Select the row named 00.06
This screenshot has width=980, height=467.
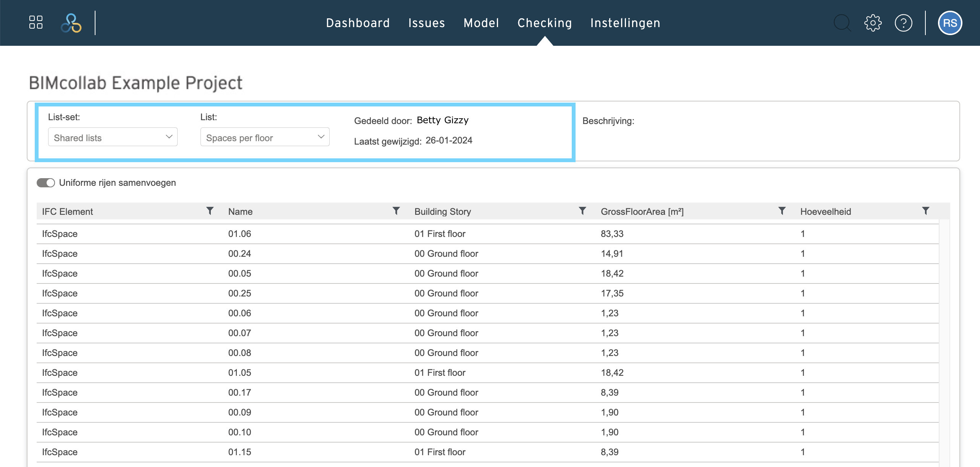click(488, 313)
